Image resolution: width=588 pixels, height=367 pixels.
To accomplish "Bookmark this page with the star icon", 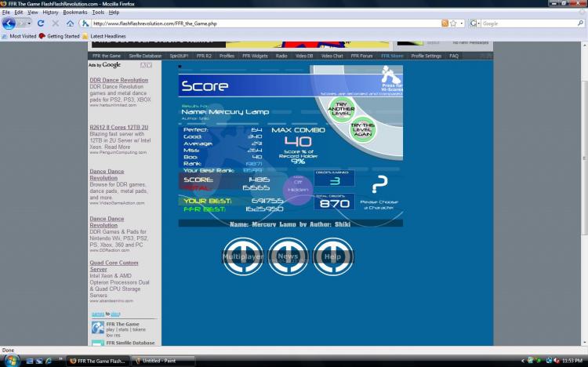I will [453, 24].
